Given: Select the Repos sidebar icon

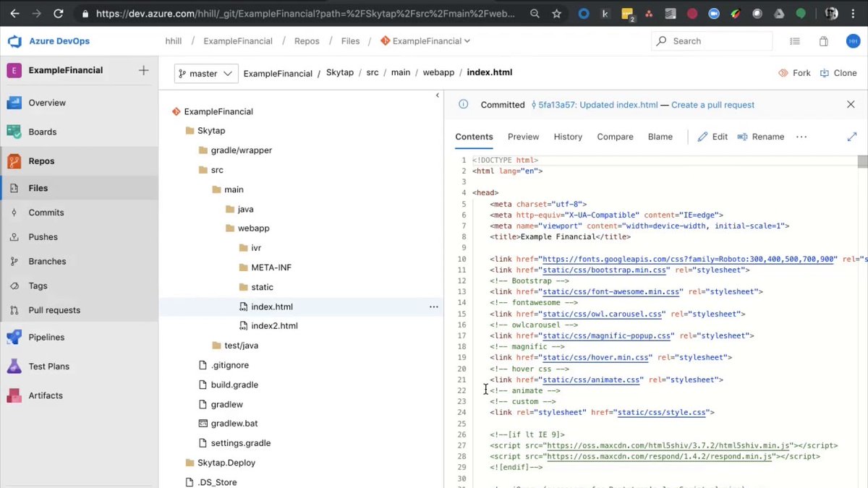Looking at the screenshot, I should coord(14,161).
